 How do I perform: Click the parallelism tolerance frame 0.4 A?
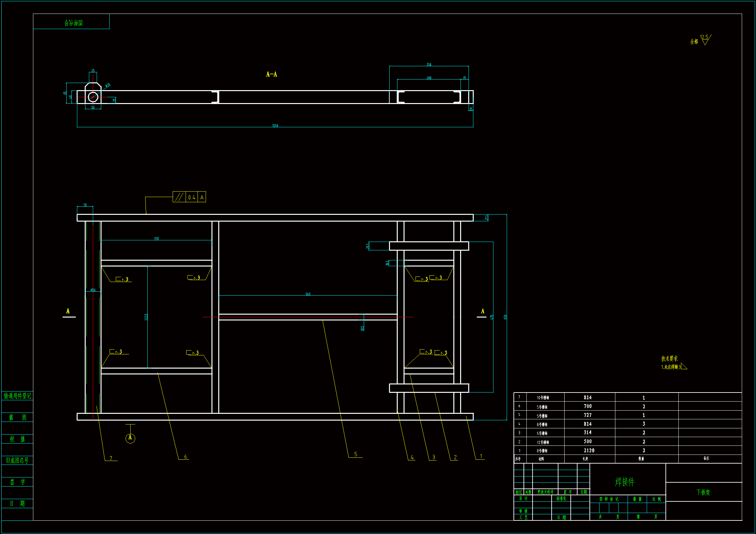tap(189, 197)
